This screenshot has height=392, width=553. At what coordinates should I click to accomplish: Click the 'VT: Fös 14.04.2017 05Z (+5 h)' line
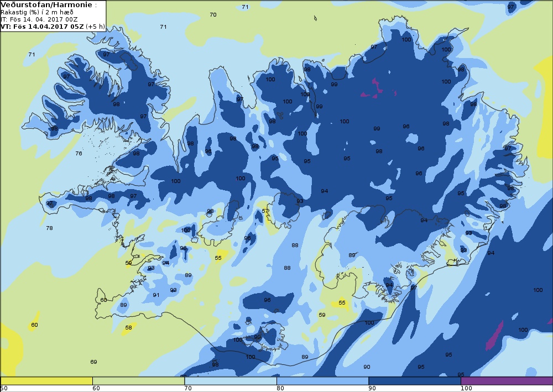(x=53, y=27)
